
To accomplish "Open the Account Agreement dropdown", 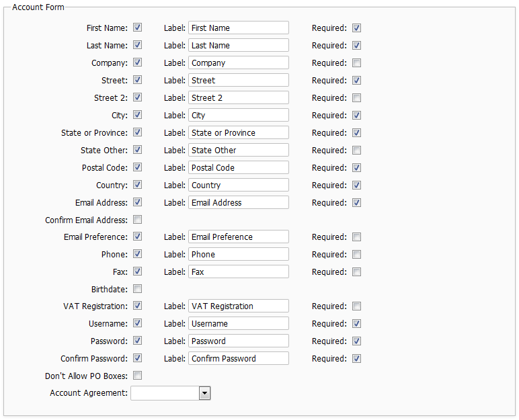I will [x=204, y=393].
